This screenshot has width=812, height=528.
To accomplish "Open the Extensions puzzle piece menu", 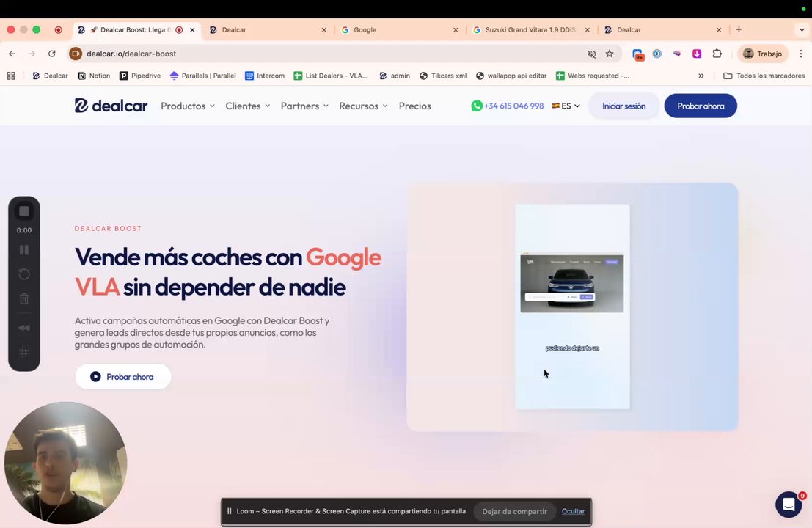I will [717, 54].
